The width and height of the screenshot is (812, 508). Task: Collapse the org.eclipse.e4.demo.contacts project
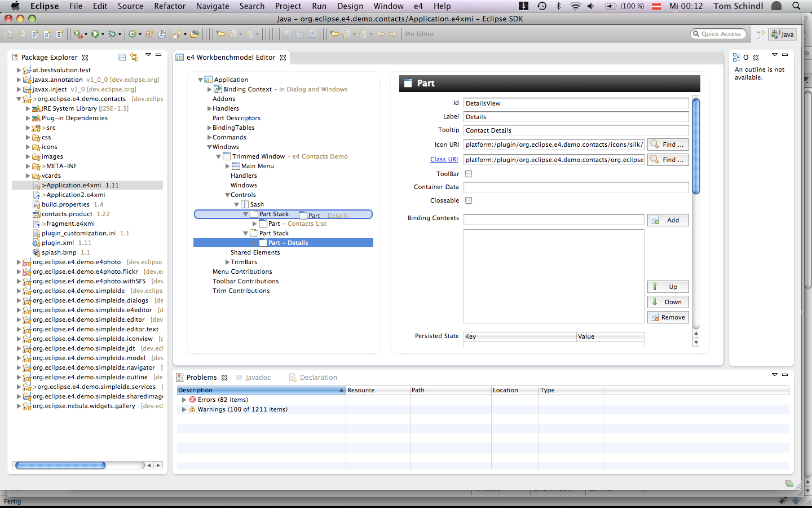19,99
